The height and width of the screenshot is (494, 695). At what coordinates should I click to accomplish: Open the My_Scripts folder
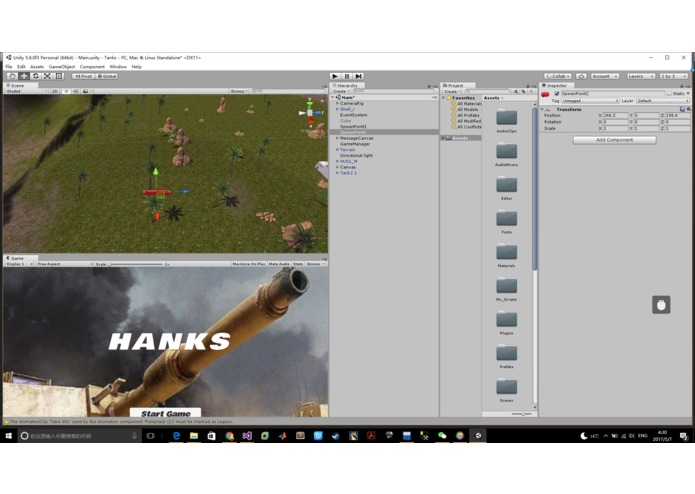click(506, 289)
